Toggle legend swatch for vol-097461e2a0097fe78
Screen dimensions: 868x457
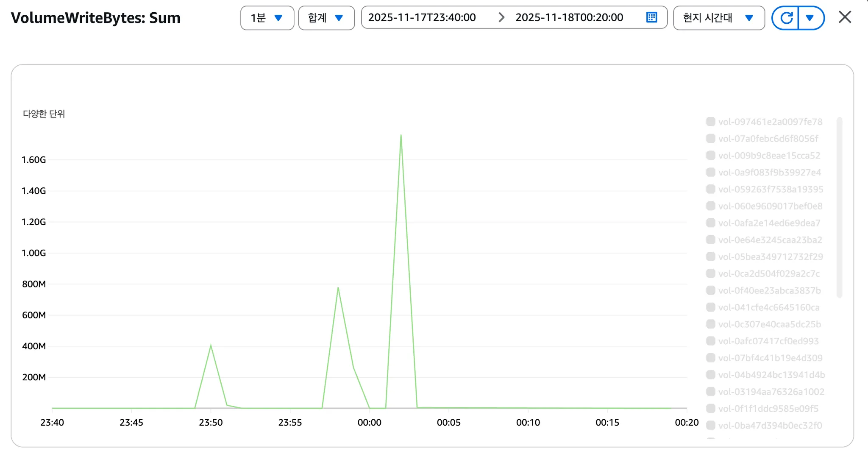point(711,122)
